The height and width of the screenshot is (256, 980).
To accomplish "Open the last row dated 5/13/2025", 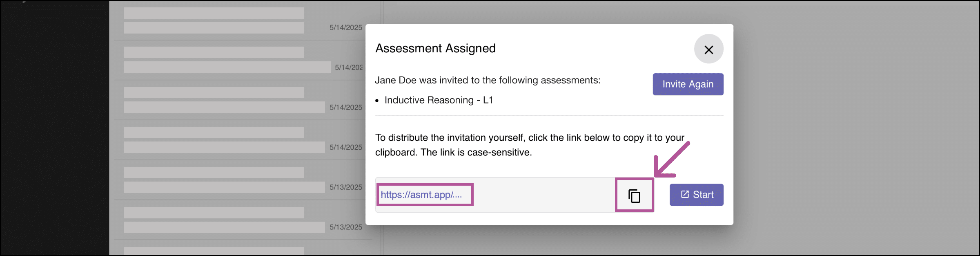I will pyautogui.click(x=243, y=220).
